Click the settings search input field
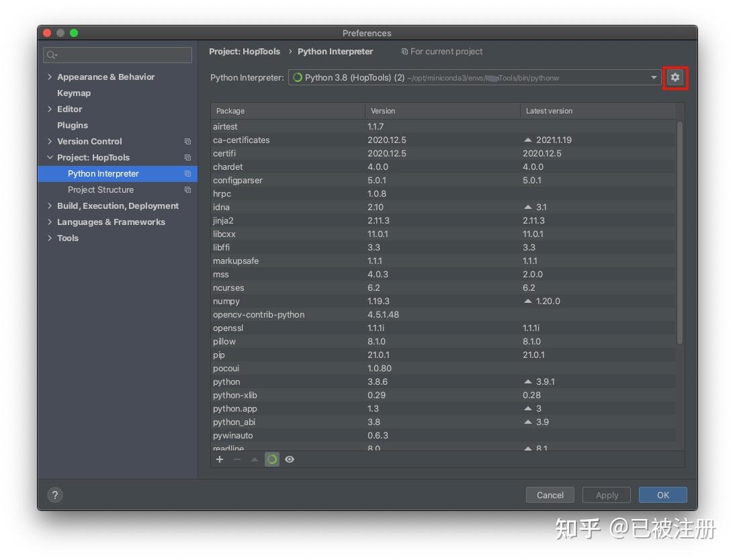 pyautogui.click(x=117, y=55)
